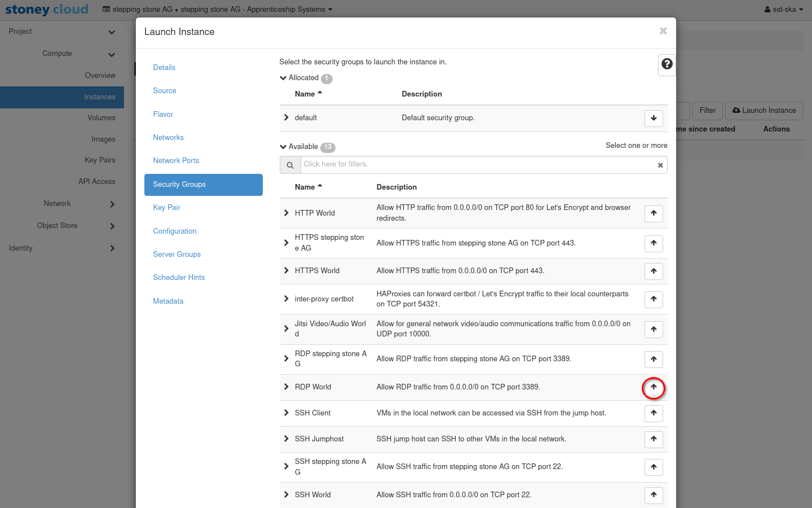The width and height of the screenshot is (812, 508).
Task: Remove default security group with down arrow
Action: pos(654,119)
